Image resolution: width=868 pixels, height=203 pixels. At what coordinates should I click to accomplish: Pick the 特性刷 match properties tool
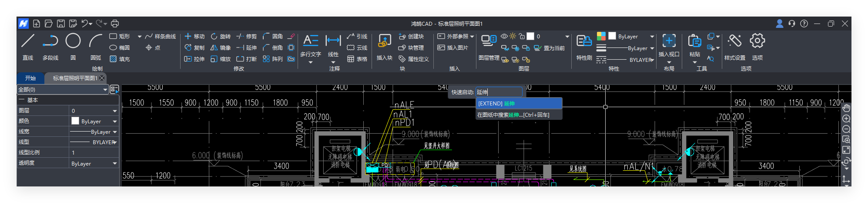584,46
